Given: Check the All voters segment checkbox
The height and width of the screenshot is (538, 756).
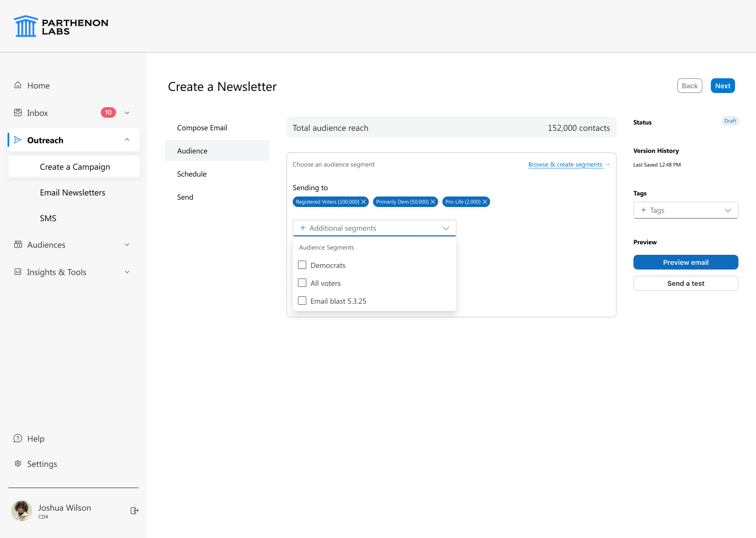Looking at the screenshot, I should pyautogui.click(x=302, y=283).
